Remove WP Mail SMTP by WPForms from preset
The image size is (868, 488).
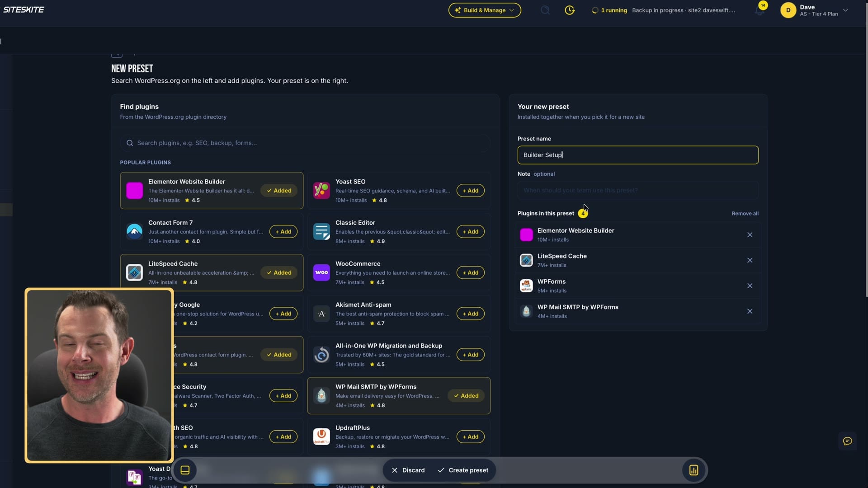tap(750, 311)
